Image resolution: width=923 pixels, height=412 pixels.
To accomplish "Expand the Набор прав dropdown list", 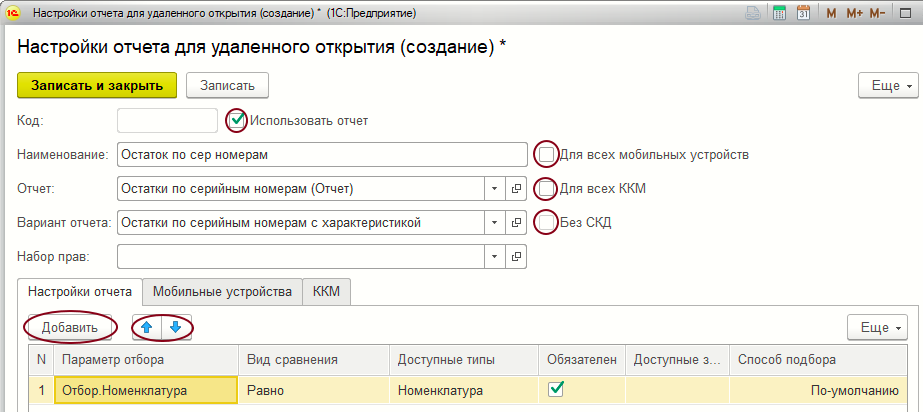I will (495, 257).
